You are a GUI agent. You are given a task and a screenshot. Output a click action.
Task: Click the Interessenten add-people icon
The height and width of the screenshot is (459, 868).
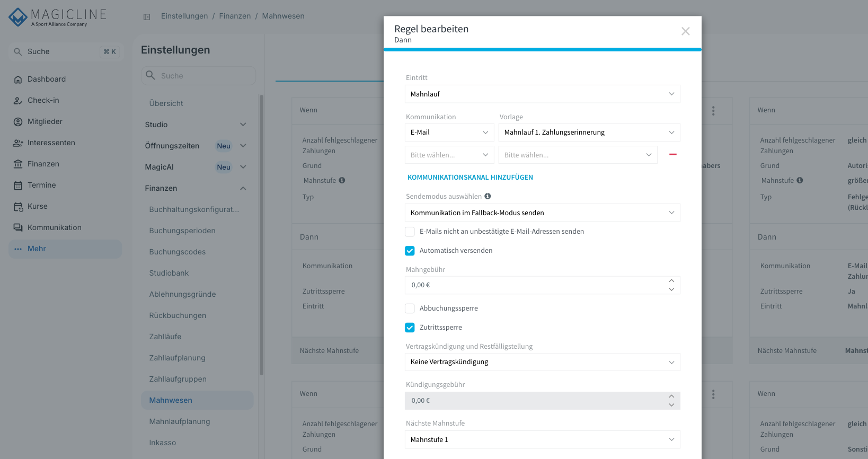[x=18, y=143]
